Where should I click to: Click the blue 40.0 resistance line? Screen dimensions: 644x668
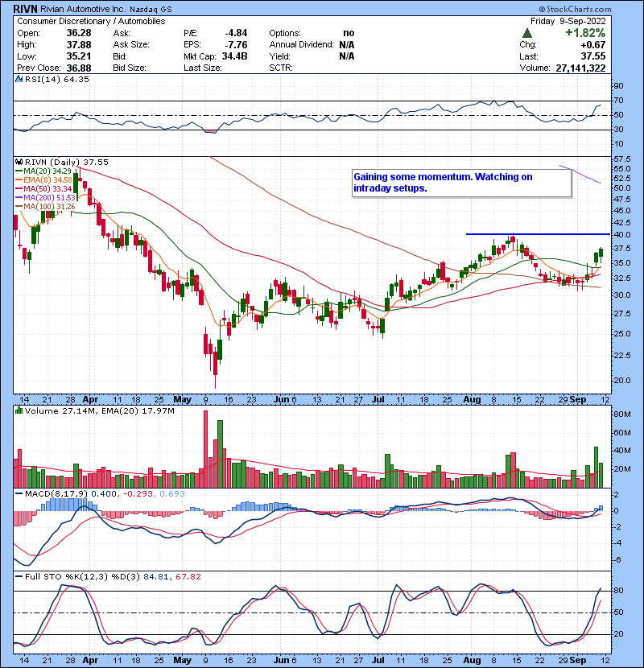538,234
